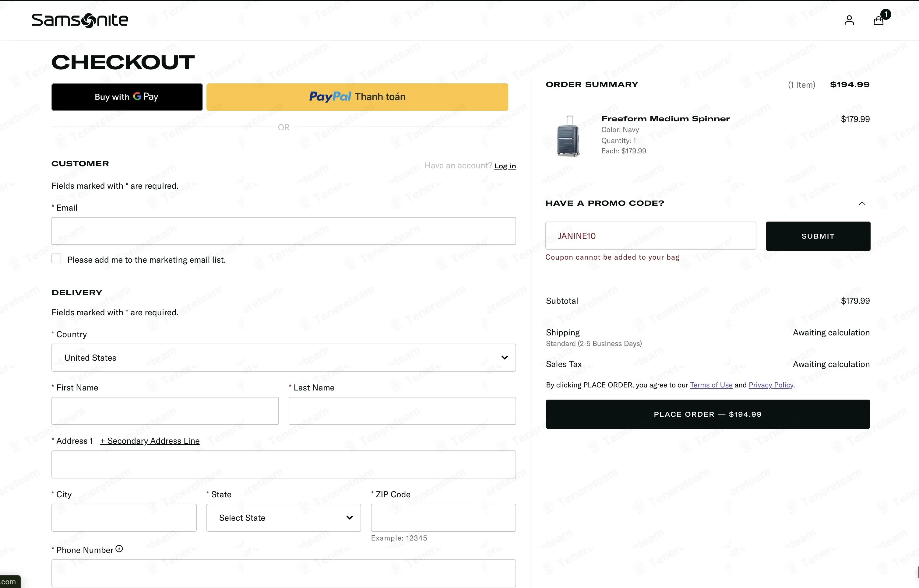The width and height of the screenshot is (919, 588).
Task: Focus the First Name field
Action: click(x=165, y=411)
